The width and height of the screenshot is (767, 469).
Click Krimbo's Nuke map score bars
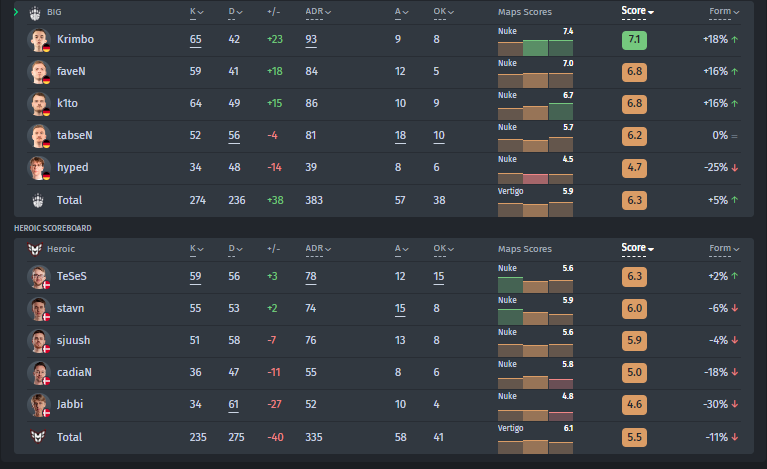535,48
